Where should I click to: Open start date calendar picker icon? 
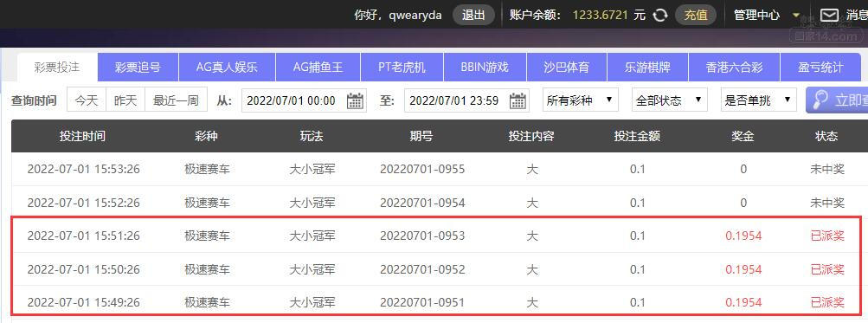355,100
